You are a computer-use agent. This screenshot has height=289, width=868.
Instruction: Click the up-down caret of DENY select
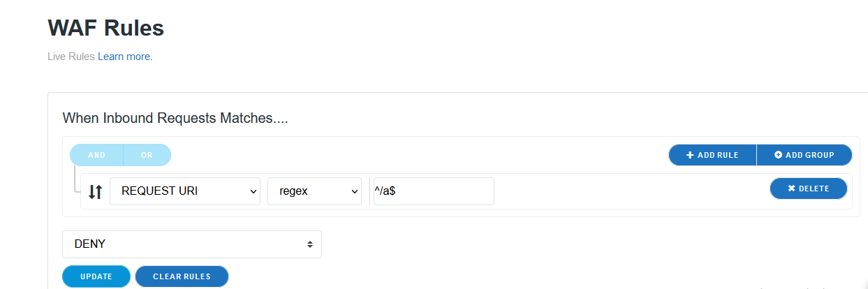pos(309,244)
